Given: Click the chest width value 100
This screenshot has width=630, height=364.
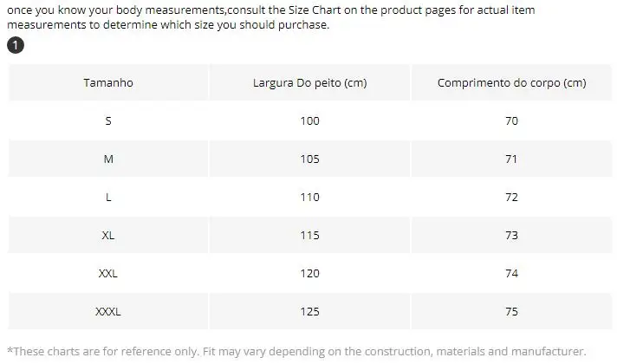Looking at the screenshot, I should (309, 121).
